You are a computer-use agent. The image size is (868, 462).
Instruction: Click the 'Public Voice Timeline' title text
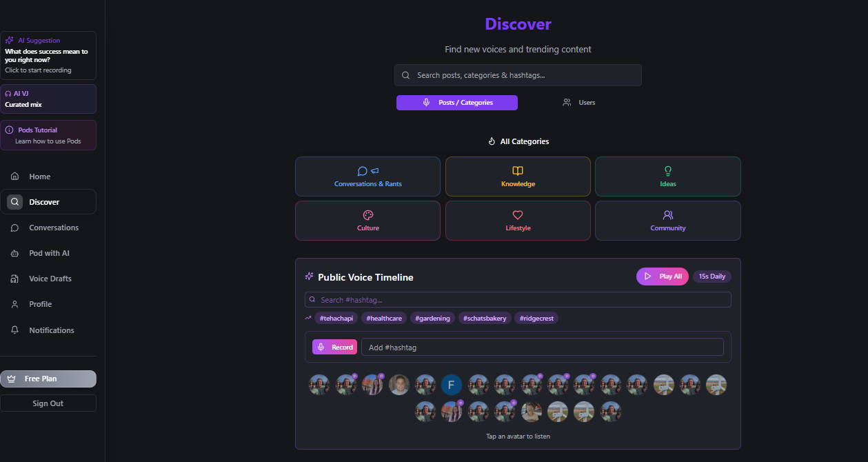(x=365, y=277)
